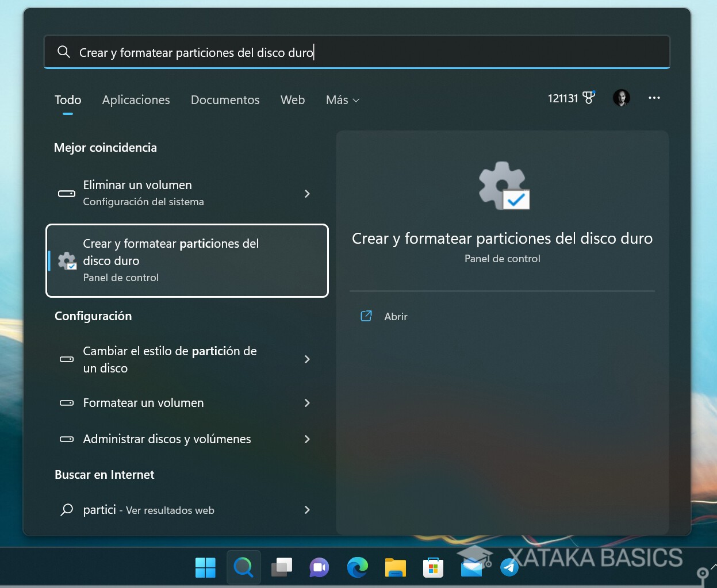
Task: Open the Microsoft Edge taskbar icon
Action: [x=357, y=568]
